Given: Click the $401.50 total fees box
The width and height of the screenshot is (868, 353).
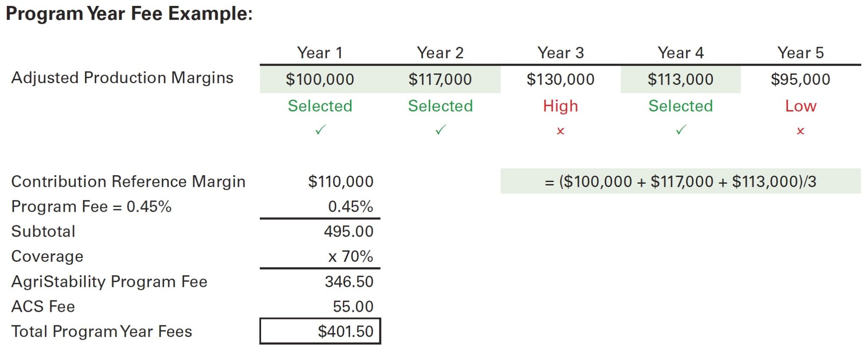Looking at the screenshot, I should coord(320,331).
